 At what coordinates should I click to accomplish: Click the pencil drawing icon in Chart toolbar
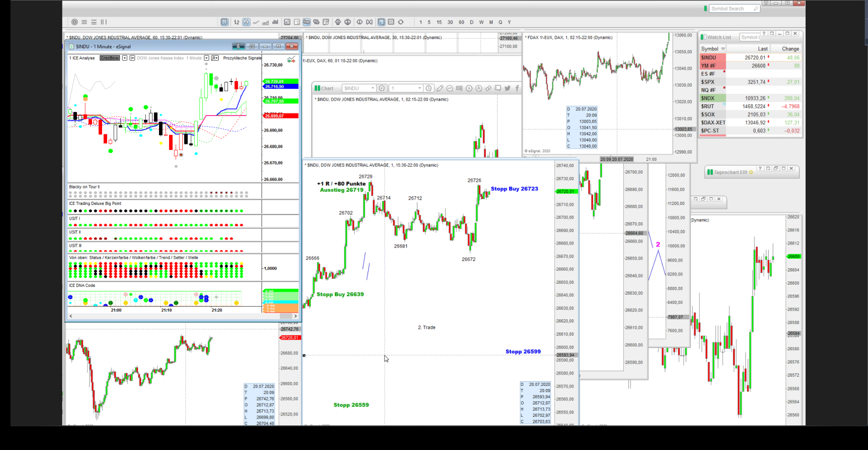(x=440, y=88)
